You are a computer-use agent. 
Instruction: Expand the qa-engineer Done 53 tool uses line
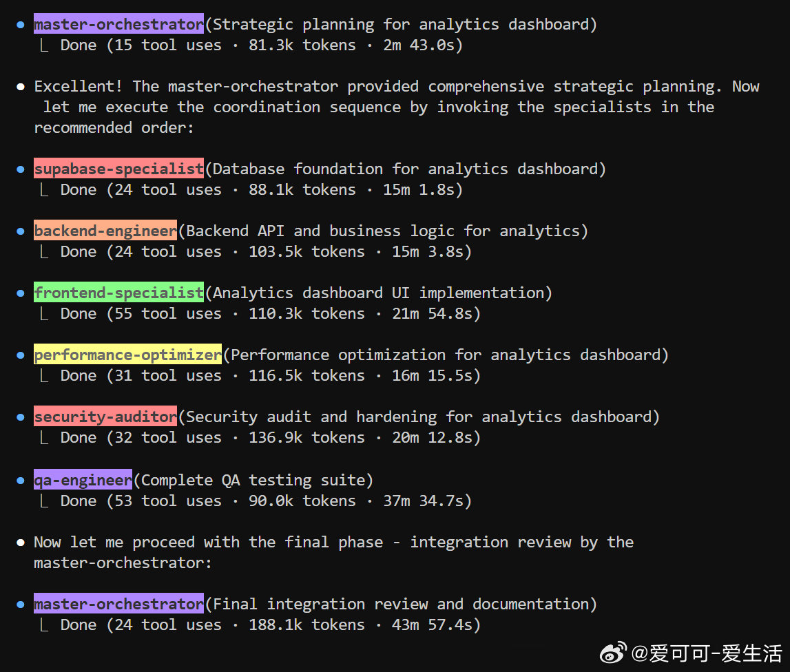coord(266,501)
